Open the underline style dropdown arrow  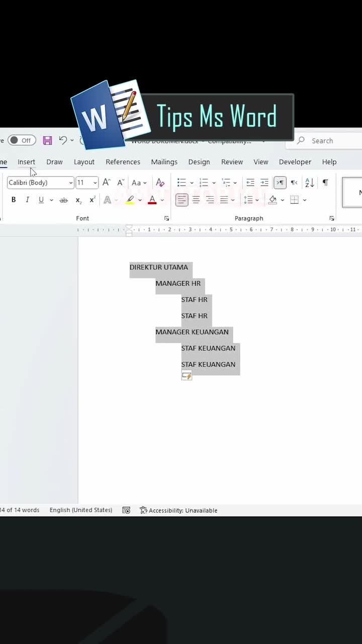pyautogui.click(x=51, y=200)
